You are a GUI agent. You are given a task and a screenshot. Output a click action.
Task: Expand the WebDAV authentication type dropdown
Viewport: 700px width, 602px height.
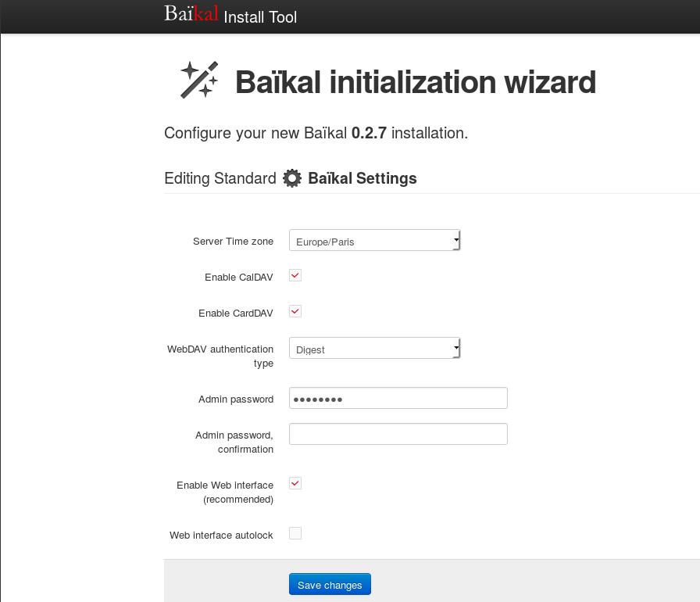pos(374,348)
